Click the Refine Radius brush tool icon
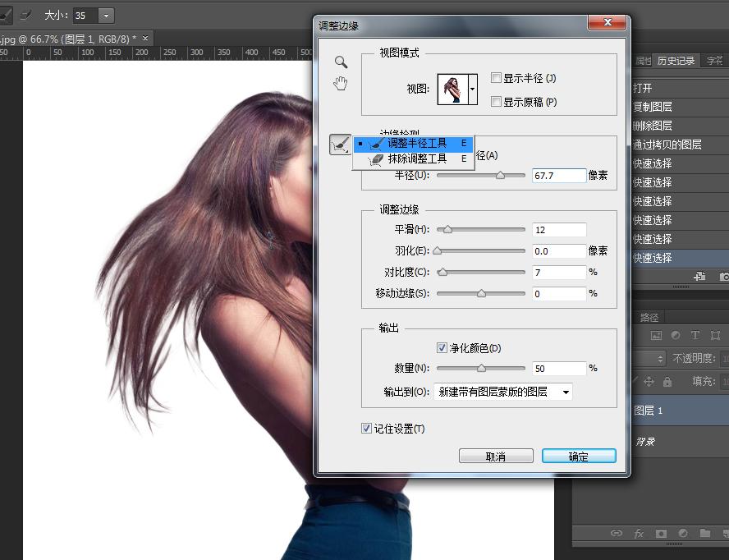The height and width of the screenshot is (560, 729). coord(342,145)
